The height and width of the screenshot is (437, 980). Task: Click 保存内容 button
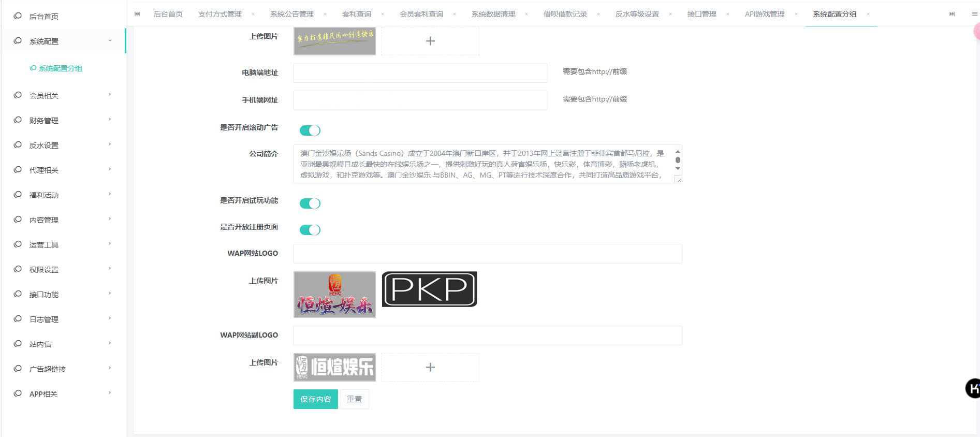pos(316,399)
